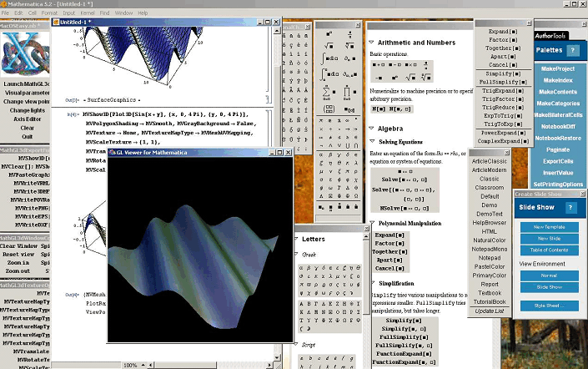This screenshot has width=588, height=369.
Task: Insert the nth root template under Basic operations
Action: click(x=426, y=78)
